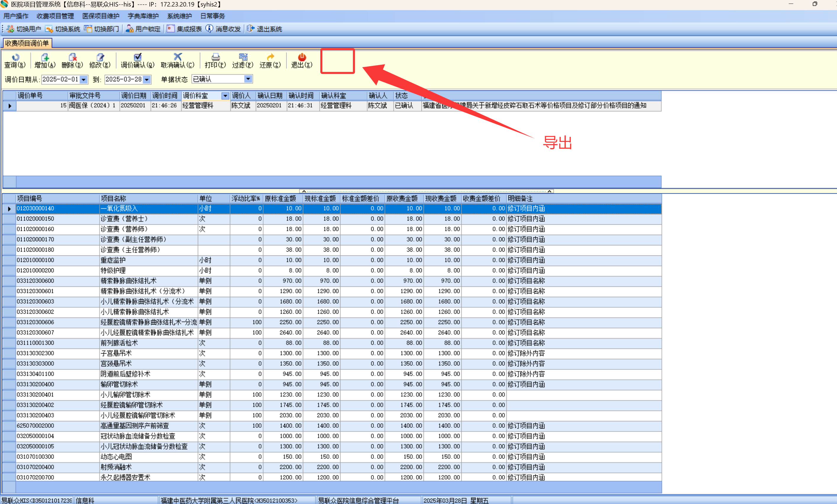Click the 增加(A) add icon

[x=45, y=57]
